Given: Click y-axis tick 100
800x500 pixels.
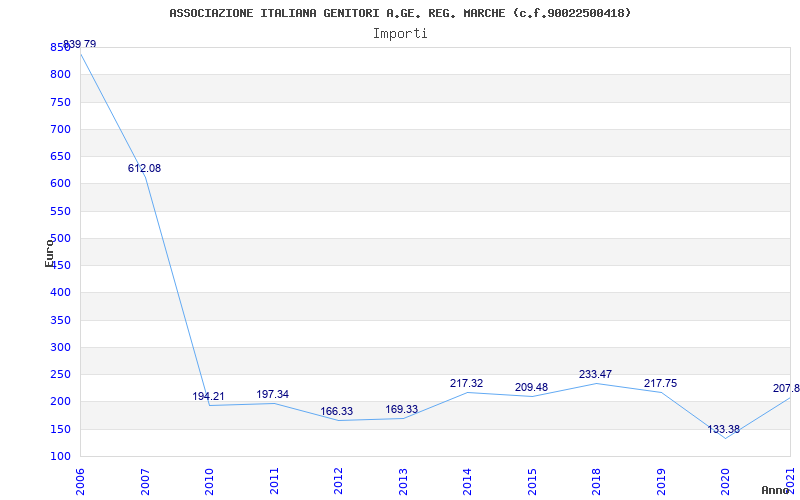Looking at the screenshot, I should click(60, 457).
